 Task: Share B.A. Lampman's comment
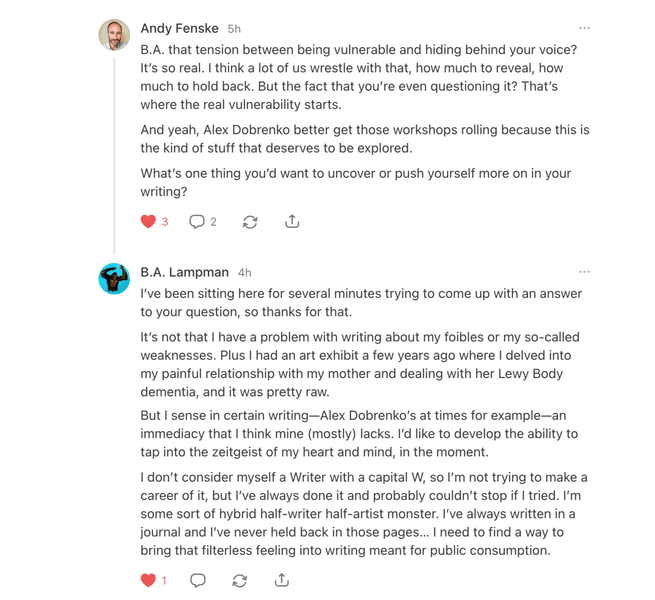(282, 580)
